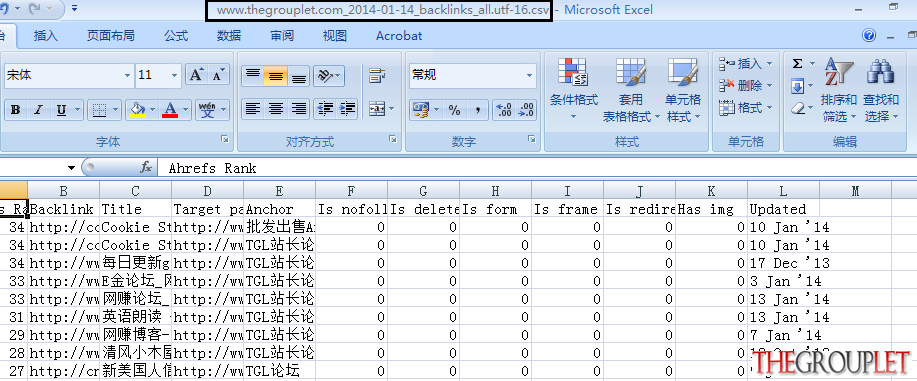Open the font size 11 dropdown
This screenshot has width=917, height=381.
(x=174, y=75)
